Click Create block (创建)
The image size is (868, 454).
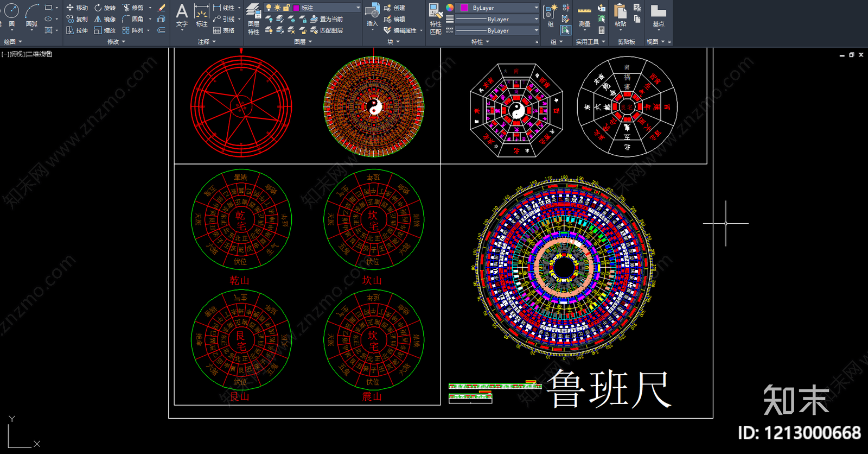(394, 8)
